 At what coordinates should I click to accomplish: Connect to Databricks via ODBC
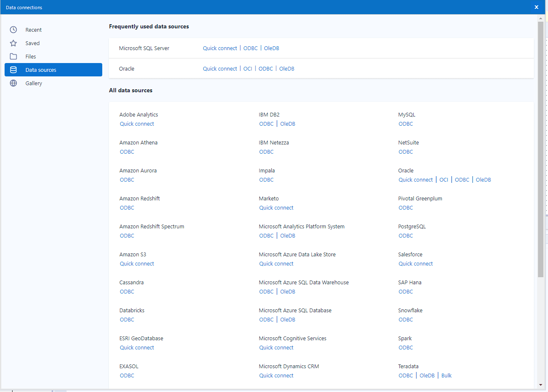tap(127, 319)
